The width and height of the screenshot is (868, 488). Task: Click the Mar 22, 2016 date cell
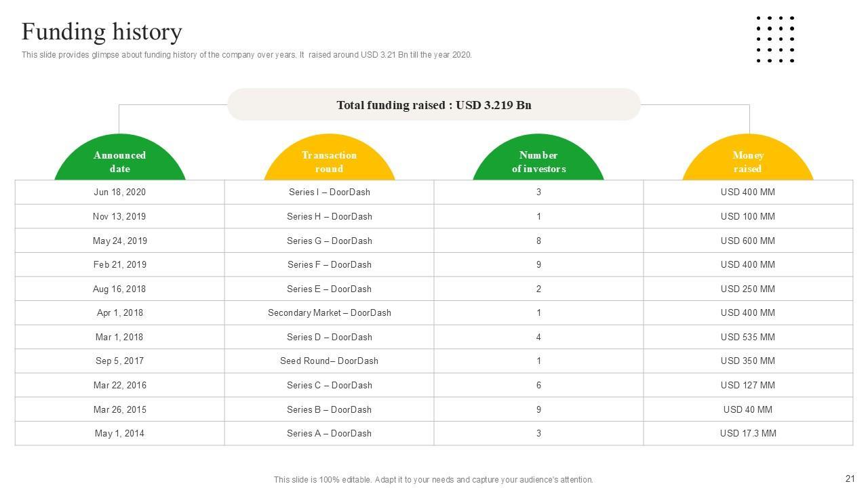(x=120, y=386)
